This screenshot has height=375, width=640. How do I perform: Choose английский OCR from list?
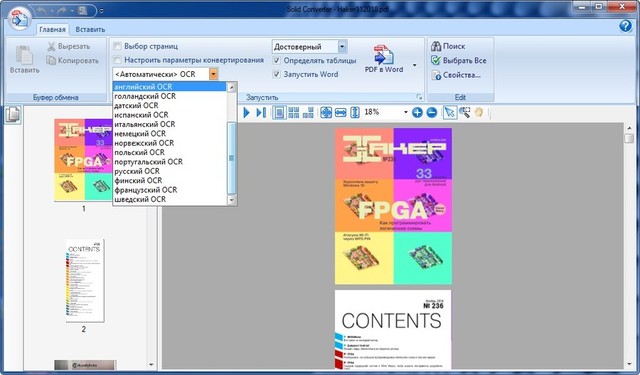[169, 87]
